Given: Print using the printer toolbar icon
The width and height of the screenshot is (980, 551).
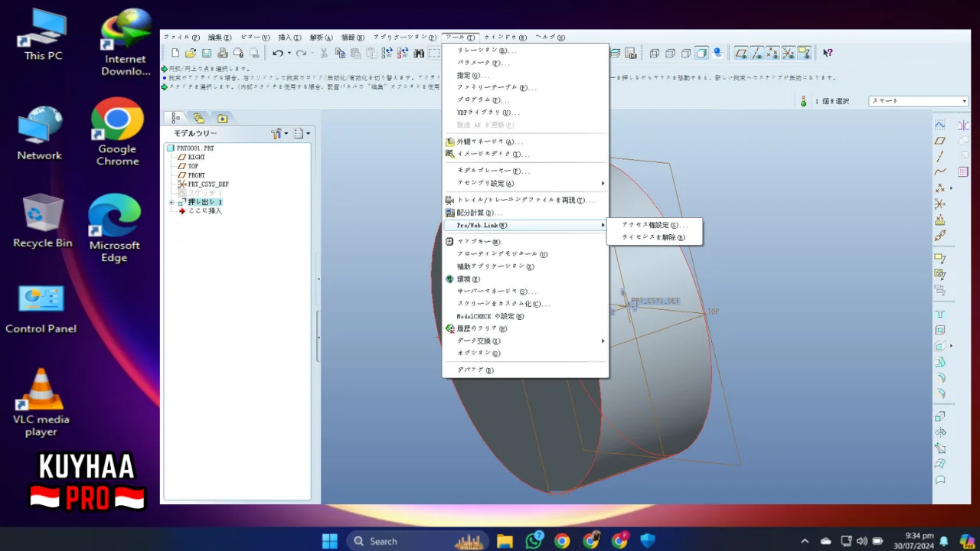Looking at the screenshot, I should coord(222,53).
